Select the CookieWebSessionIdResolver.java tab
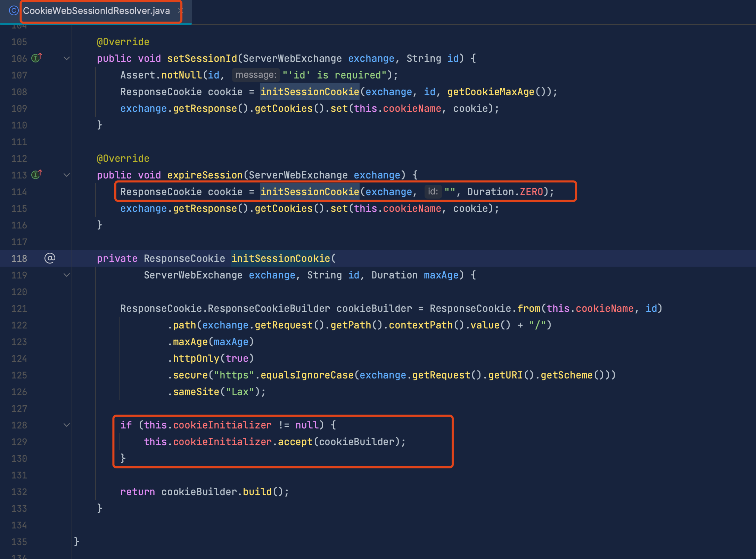This screenshot has height=559, width=756. click(x=96, y=11)
